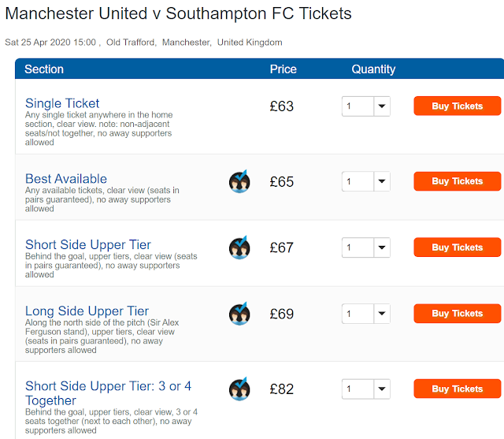
Task: Click the mascot badge icon in the £82 row
Action: (239, 389)
